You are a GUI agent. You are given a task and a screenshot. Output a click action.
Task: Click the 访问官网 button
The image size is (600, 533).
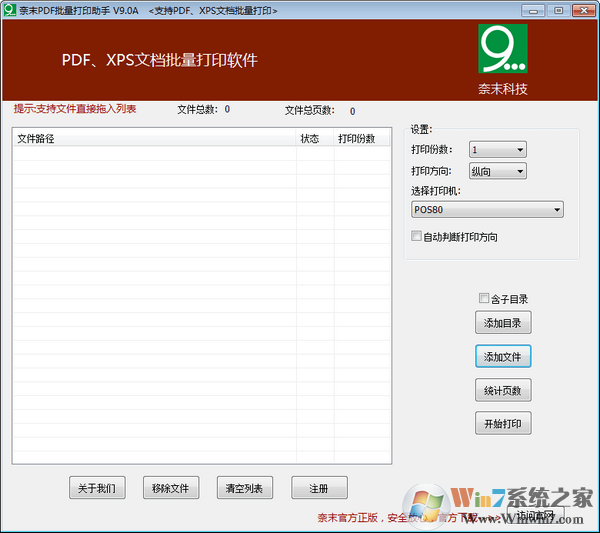pyautogui.click(x=536, y=515)
